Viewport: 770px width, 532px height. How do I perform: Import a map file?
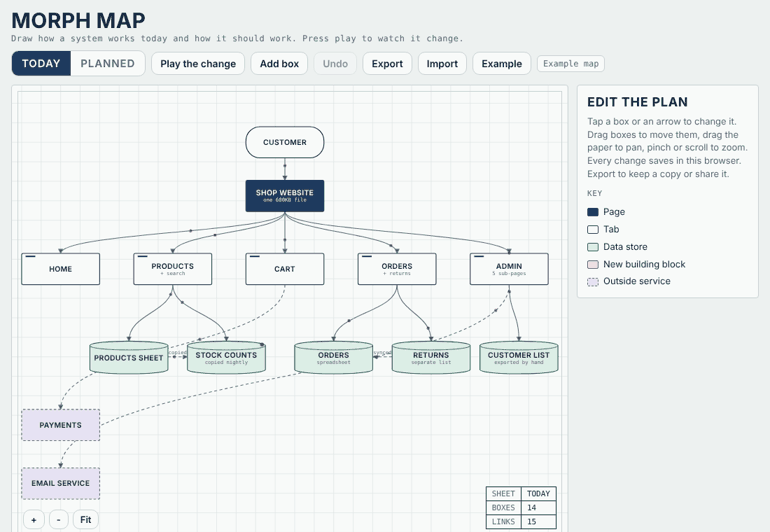pos(442,64)
